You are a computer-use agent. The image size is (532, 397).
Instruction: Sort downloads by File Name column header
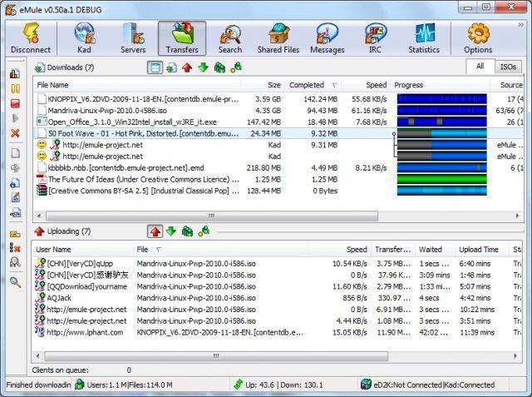(136, 85)
